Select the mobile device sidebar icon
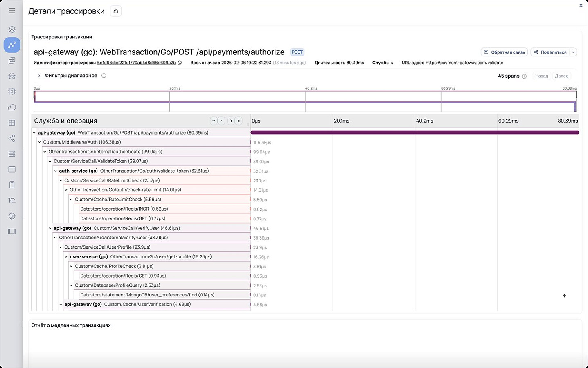588x368 pixels. click(x=12, y=185)
